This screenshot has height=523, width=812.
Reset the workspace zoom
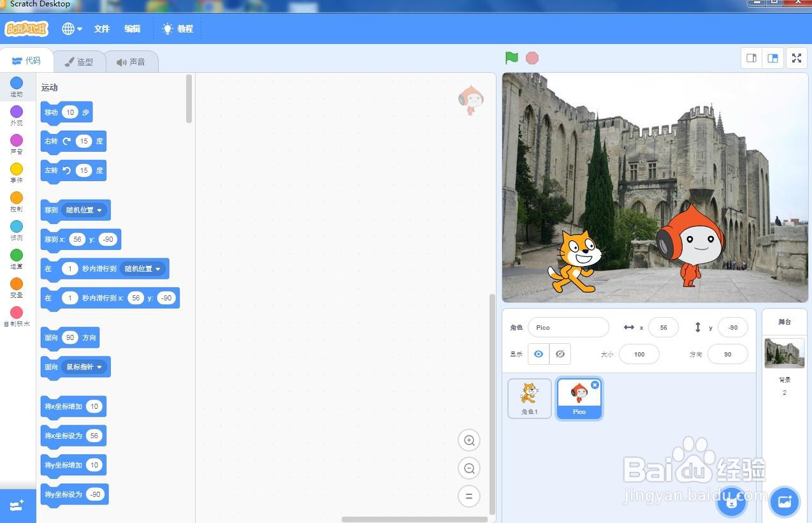point(469,496)
